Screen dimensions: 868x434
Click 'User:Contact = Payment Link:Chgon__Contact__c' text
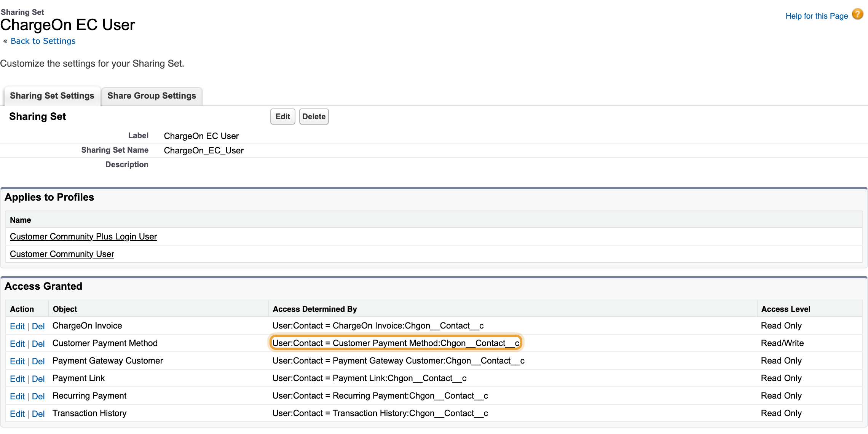369,378
